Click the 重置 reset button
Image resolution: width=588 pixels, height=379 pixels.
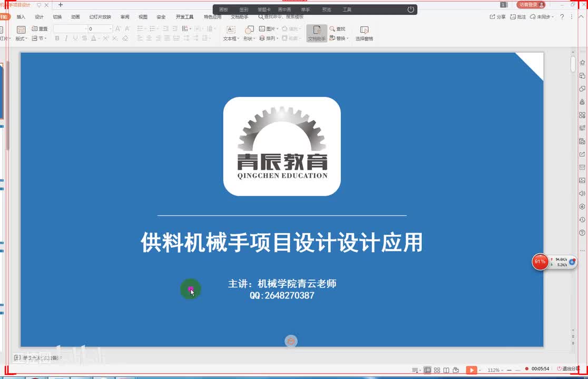tap(40, 29)
